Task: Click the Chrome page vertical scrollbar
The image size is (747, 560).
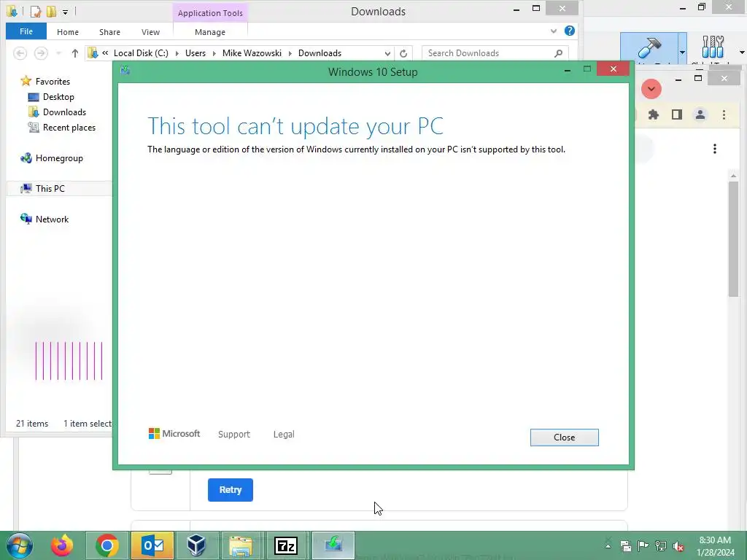Action: click(733, 239)
